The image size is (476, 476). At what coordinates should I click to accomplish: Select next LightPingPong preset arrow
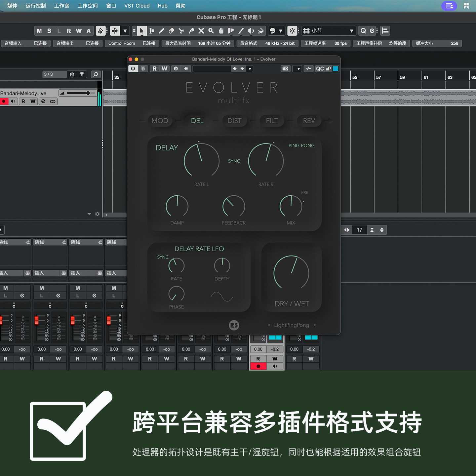pyautogui.click(x=314, y=325)
